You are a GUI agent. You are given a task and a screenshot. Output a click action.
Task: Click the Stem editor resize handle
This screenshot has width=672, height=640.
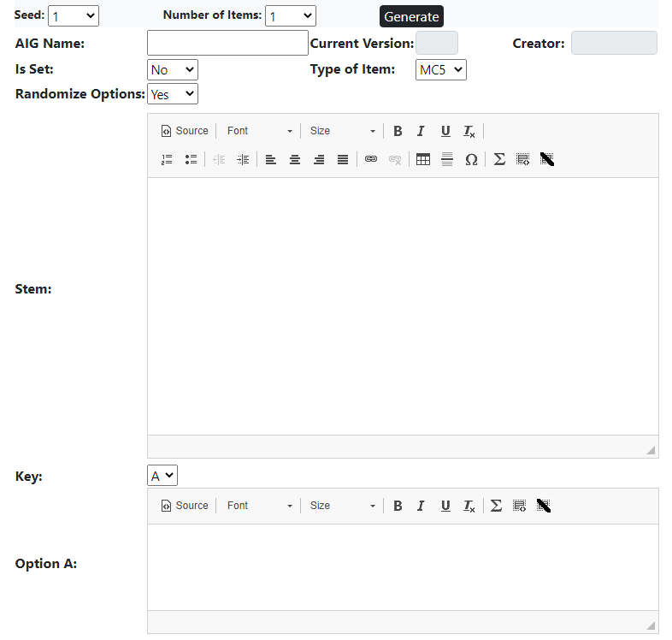click(651, 449)
